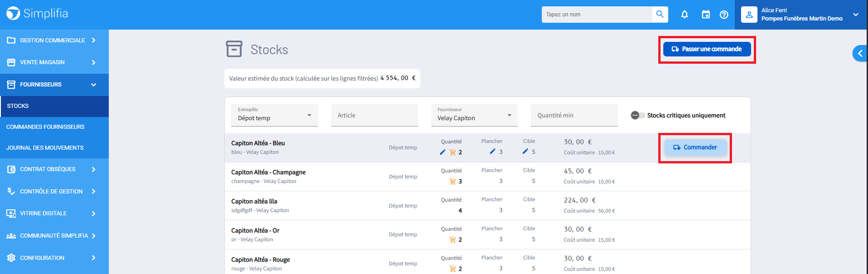868x274 pixels.
Task: Click the Contrôle de Gestion icon
Action: tap(11, 191)
